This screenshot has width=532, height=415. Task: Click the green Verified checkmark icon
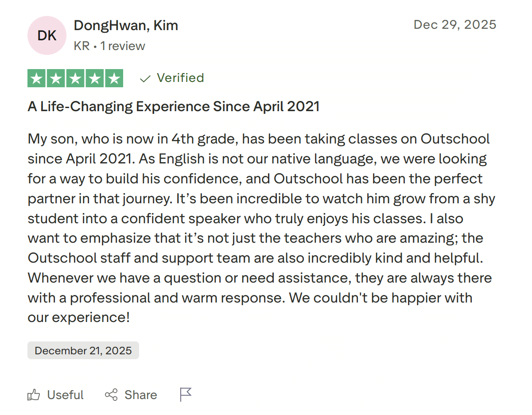click(x=144, y=78)
